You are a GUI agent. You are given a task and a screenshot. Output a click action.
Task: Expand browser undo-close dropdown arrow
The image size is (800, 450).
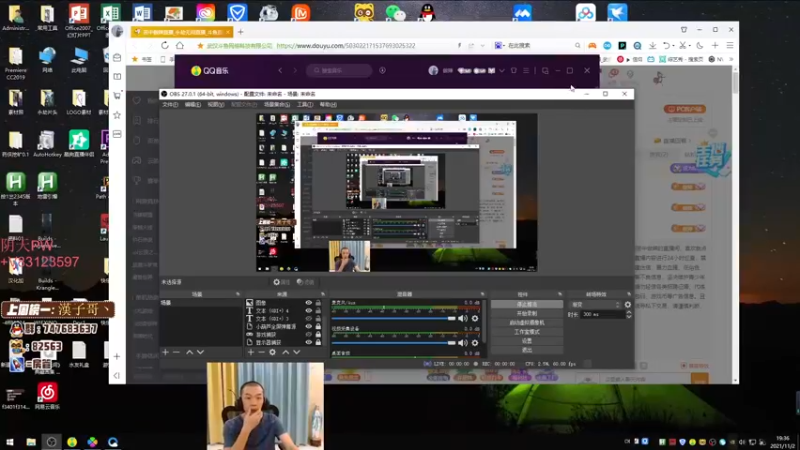(x=673, y=45)
